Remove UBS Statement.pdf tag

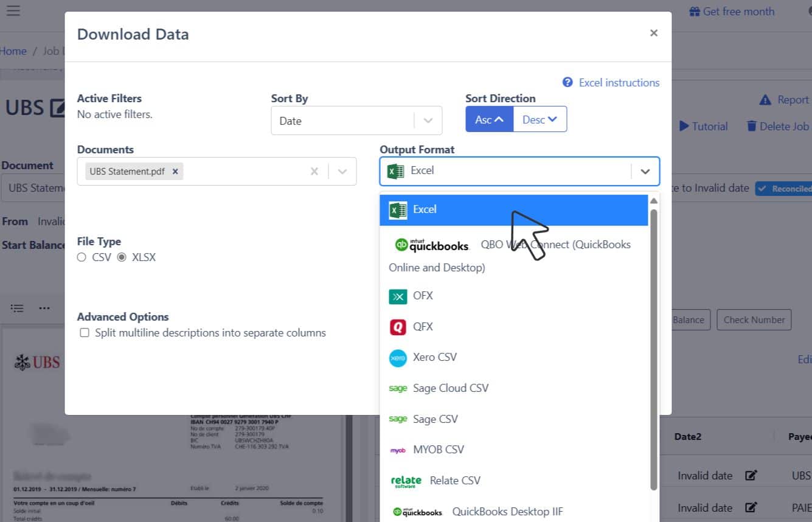[175, 172]
